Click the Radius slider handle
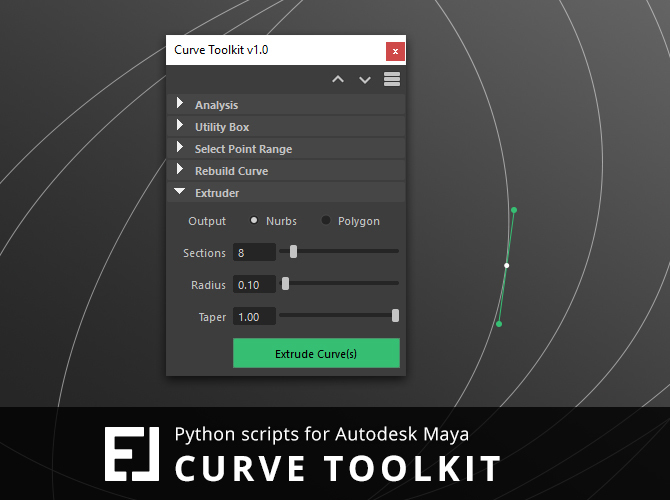The image size is (670, 500). point(285,283)
